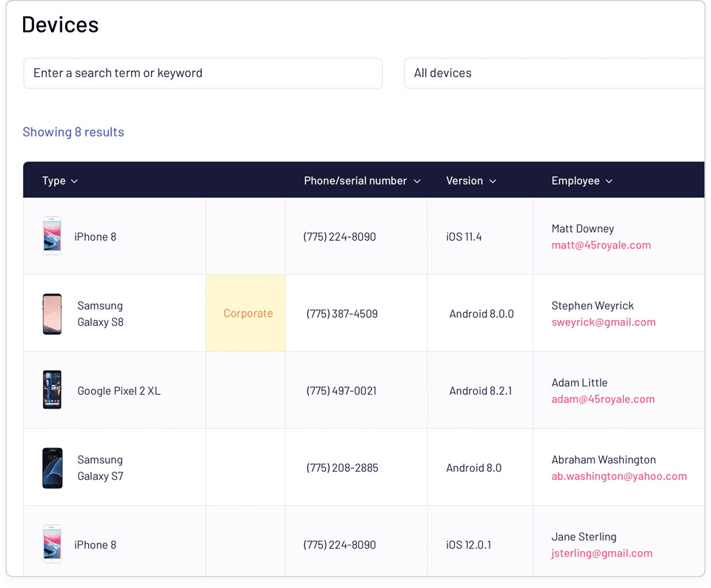Click adam@45royale.com email address
Image resolution: width=711 pixels, height=588 pixels.
(603, 399)
